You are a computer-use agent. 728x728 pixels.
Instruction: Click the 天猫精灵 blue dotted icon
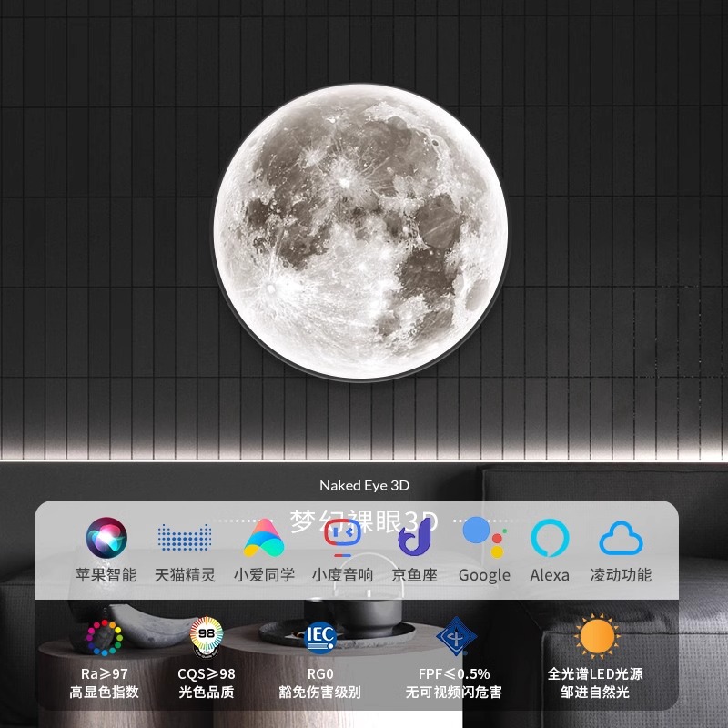point(185,538)
